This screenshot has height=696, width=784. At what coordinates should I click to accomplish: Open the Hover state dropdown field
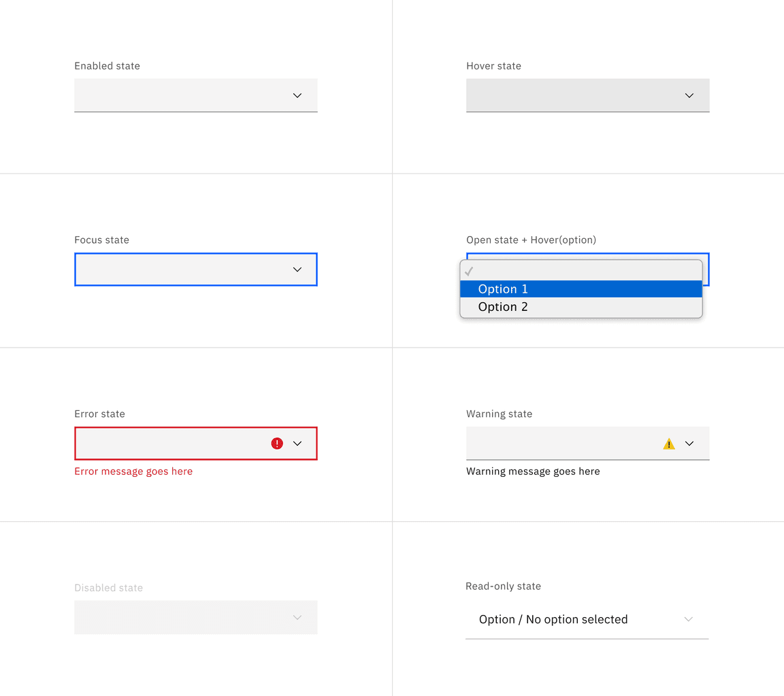[x=578, y=95]
